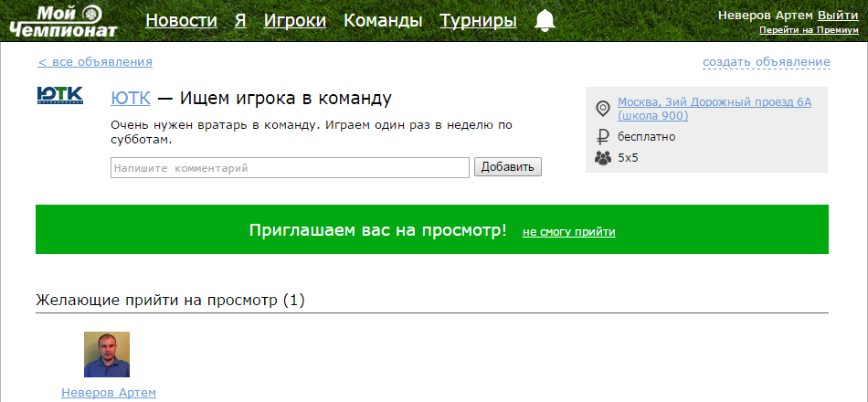This screenshot has height=402, width=868.
Task: Focus the Напишите комментарий input field
Action: (289, 168)
